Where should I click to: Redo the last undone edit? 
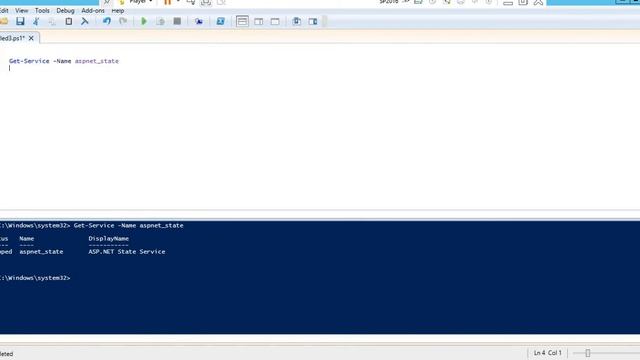pyautogui.click(x=123, y=21)
